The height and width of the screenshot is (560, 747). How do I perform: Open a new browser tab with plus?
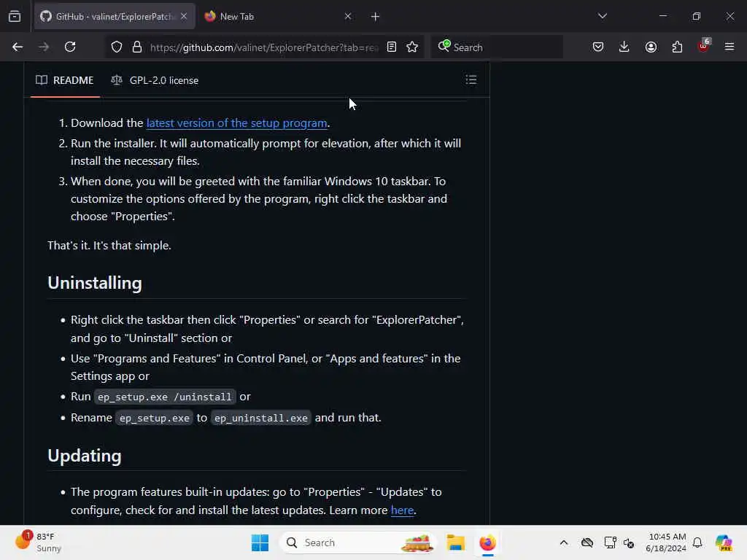[376, 17]
